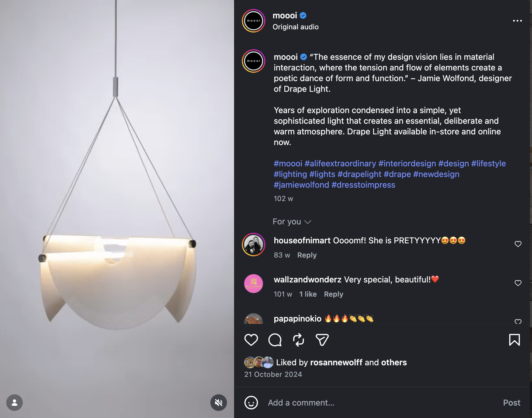Save post with bookmark icon
532x418 pixels.
point(514,340)
